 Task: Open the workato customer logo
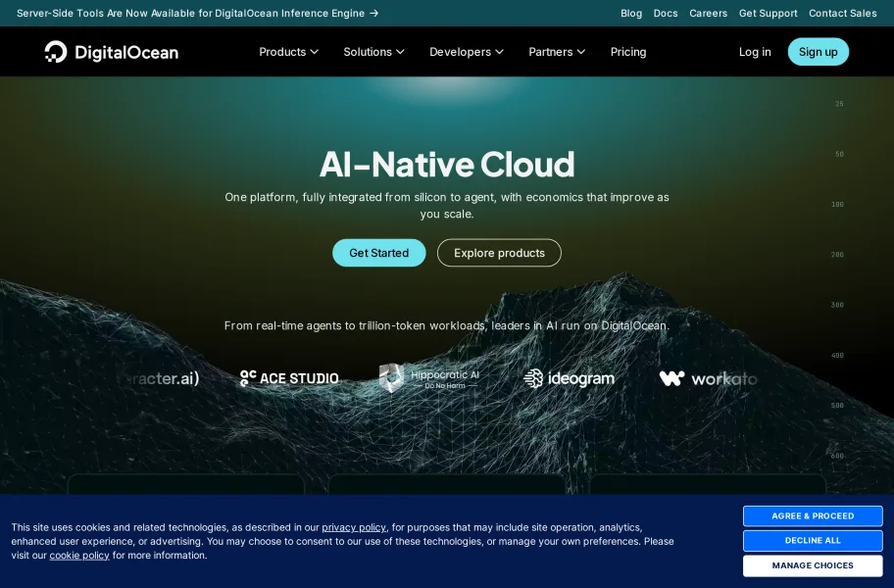pos(708,378)
